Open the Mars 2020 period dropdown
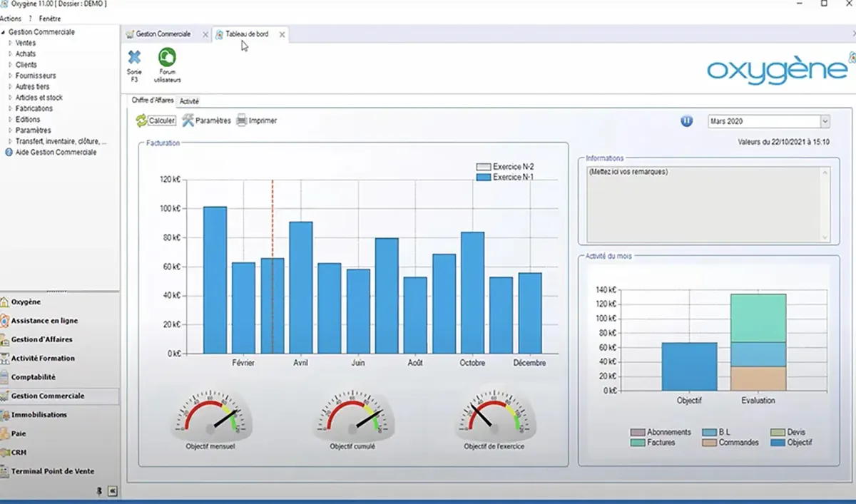856x504 pixels. pos(825,122)
